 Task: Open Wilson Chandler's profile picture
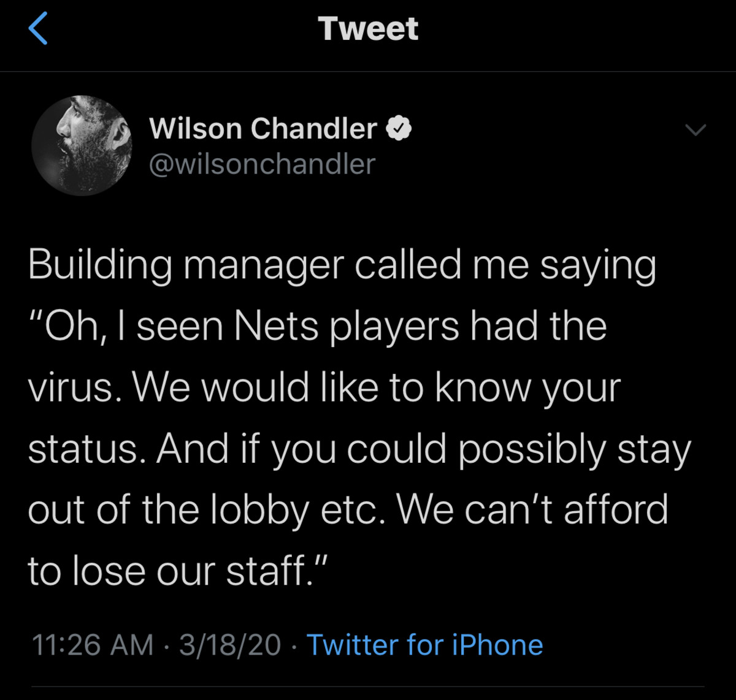(82, 145)
